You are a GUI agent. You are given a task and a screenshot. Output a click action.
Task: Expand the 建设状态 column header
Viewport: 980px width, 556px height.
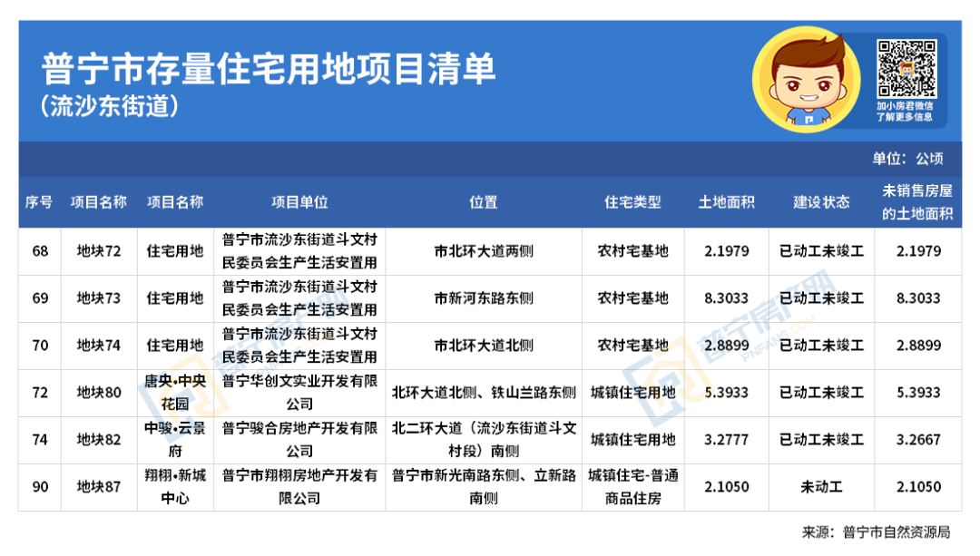point(819,202)
